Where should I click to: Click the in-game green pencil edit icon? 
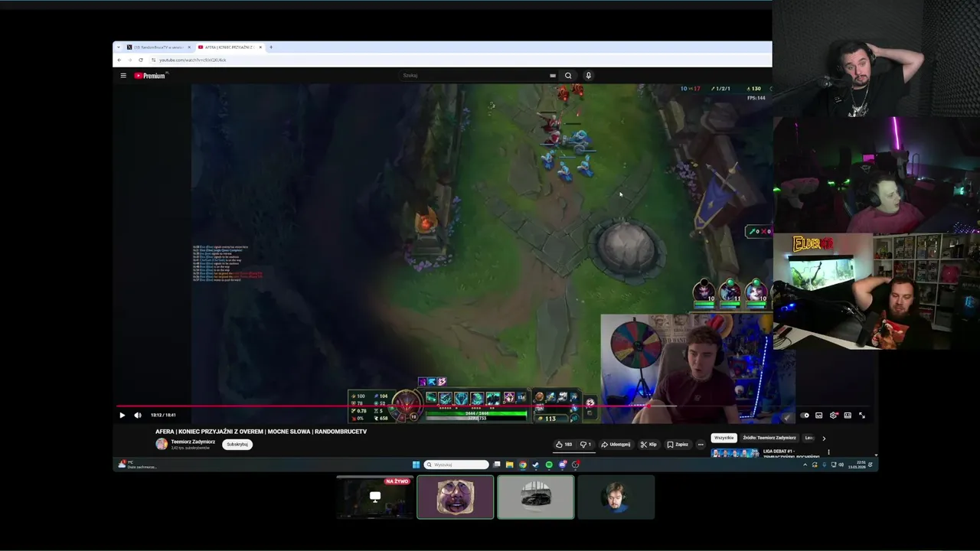[753, 231]
